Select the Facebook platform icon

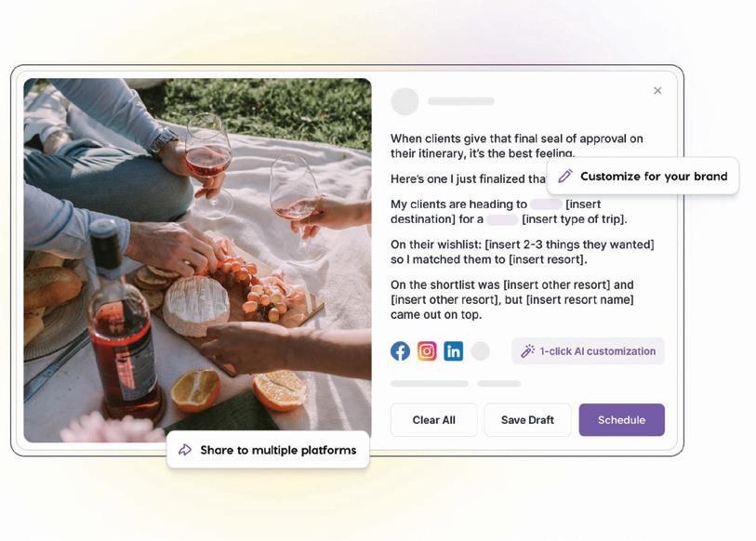click(400, 351)
